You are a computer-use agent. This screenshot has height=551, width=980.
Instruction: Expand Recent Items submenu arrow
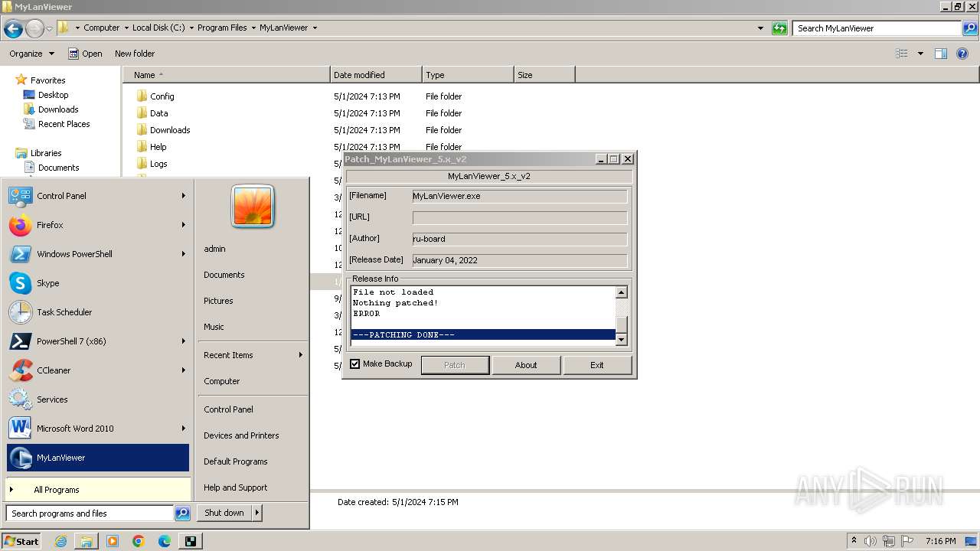click(301, 355)
